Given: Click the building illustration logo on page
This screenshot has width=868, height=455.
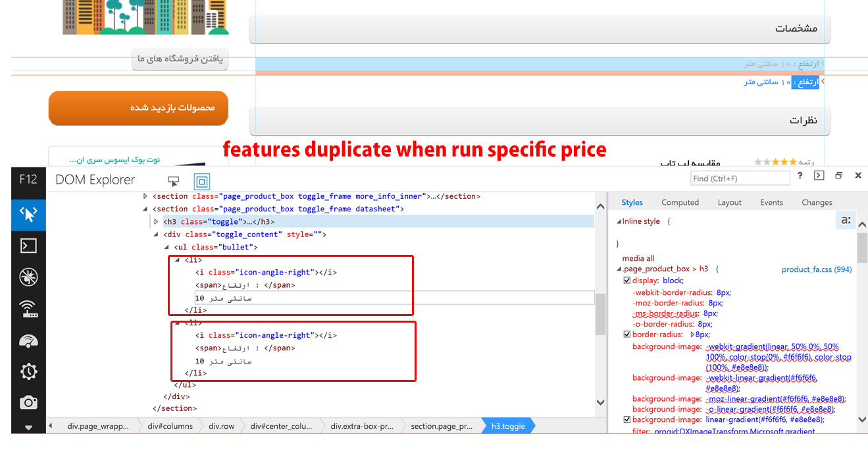Looking at the screenshot, I should [146, 17].
